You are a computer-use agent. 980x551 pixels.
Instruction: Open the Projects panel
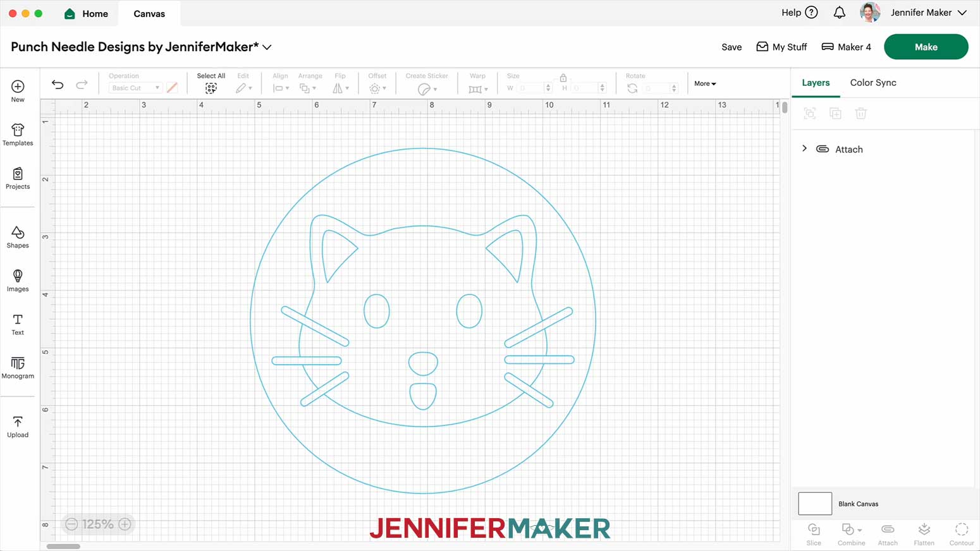point(18,178)
